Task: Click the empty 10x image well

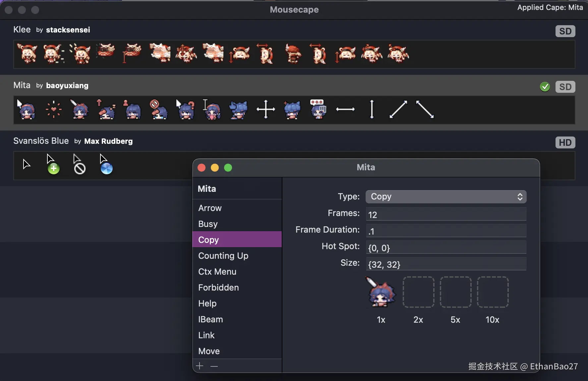Action: pos(493,292)
